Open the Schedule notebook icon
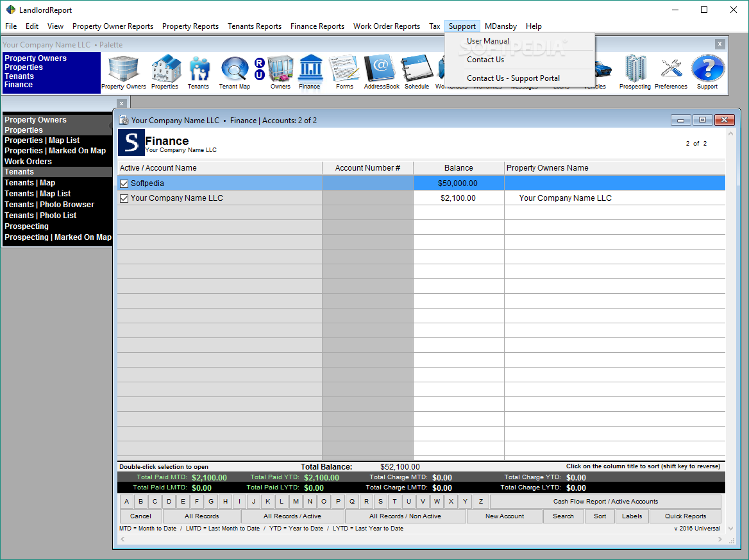Screen dimensions: 749x560 [417, 69]
